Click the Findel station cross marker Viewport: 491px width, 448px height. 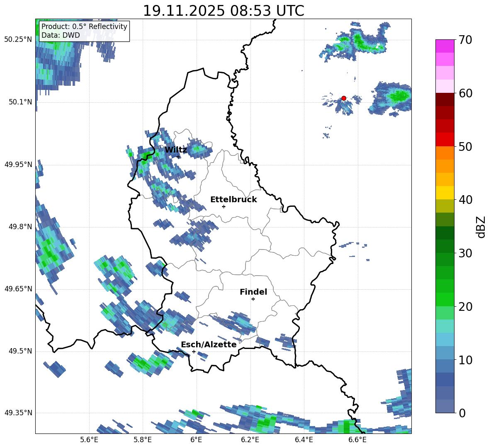tap(253, 299)
